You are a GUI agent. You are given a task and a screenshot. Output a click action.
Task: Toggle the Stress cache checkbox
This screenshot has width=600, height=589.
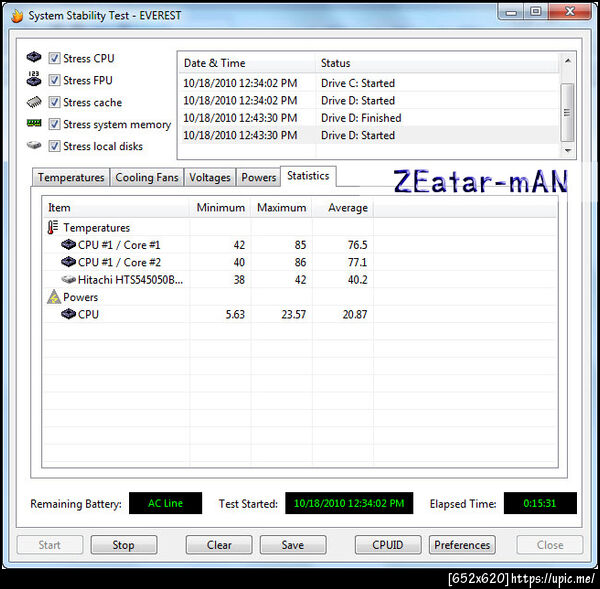pyautogui.click(x=54, y=102)
